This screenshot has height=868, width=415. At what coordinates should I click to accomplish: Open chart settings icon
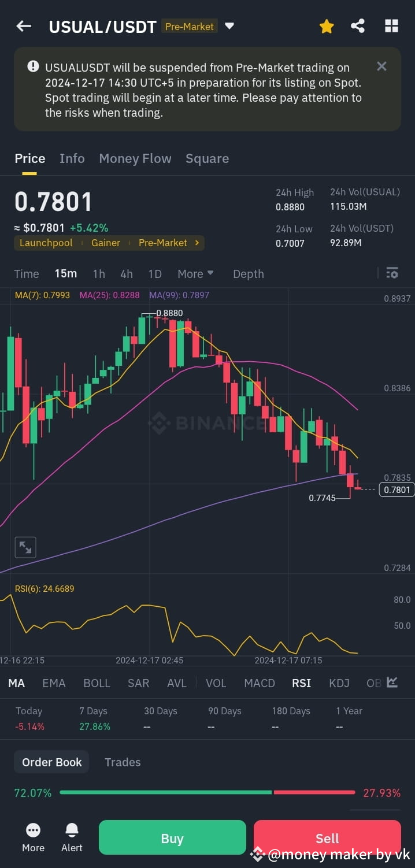click(x=392, y=273)
